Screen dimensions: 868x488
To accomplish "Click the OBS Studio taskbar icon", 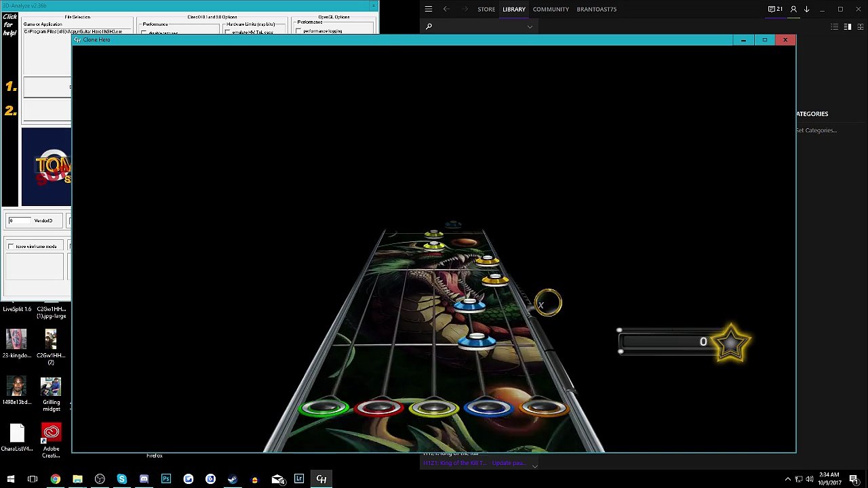I will (x=100, y=479).
